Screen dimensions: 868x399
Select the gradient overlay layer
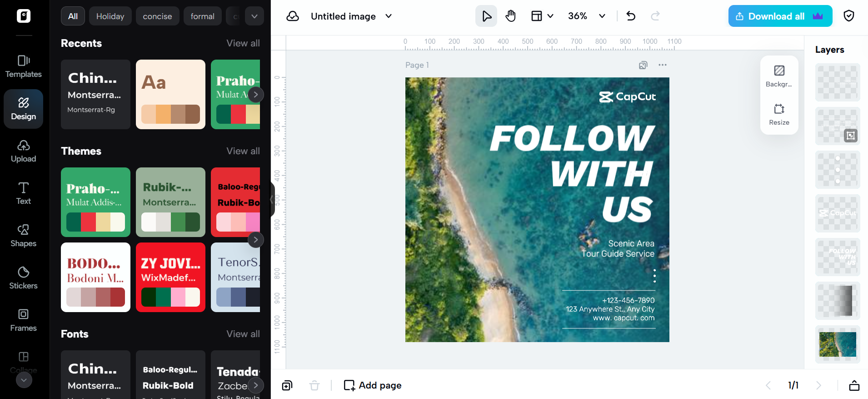click(838, 301)
